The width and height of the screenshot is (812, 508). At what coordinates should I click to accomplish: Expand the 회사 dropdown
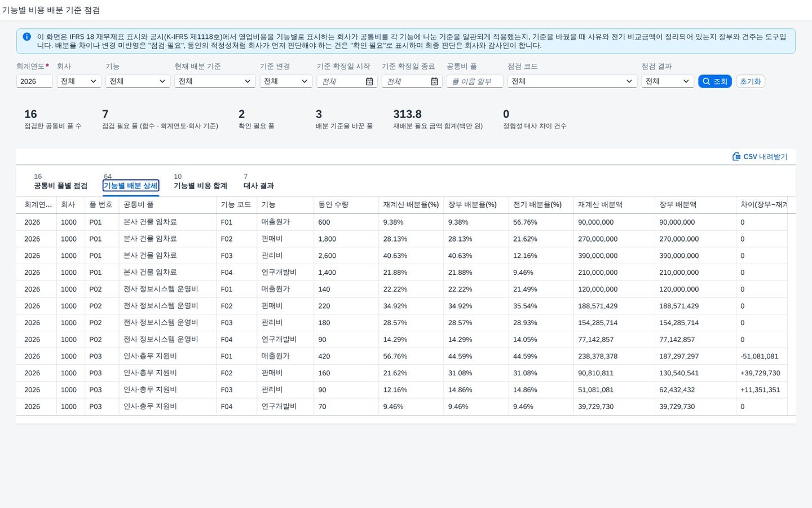(79, 81)
